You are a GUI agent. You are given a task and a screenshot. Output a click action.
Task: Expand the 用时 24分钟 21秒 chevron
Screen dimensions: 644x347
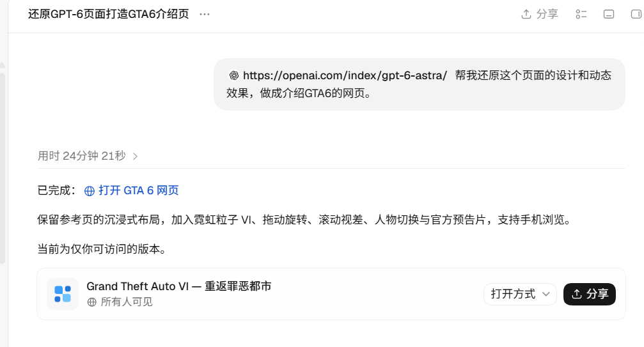[135, 157]
